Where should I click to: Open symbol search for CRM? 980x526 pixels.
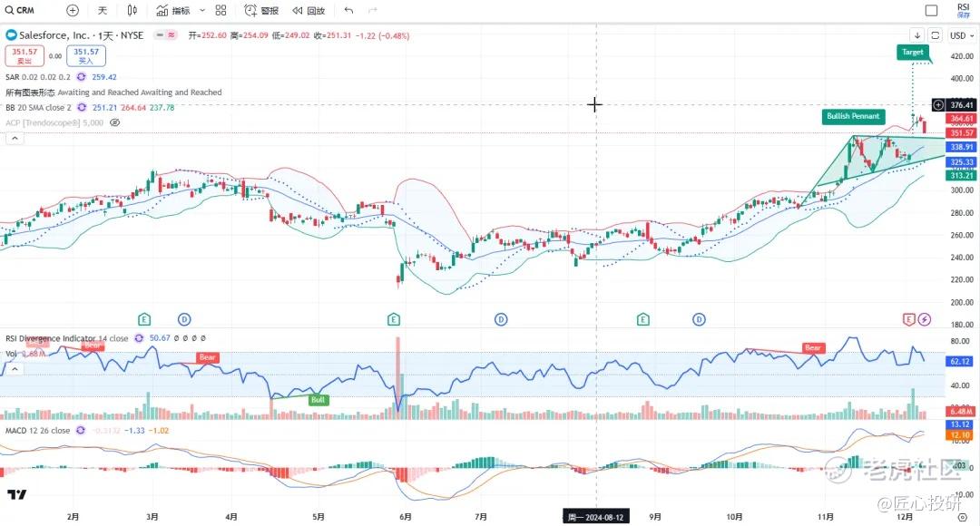[19, 10]
